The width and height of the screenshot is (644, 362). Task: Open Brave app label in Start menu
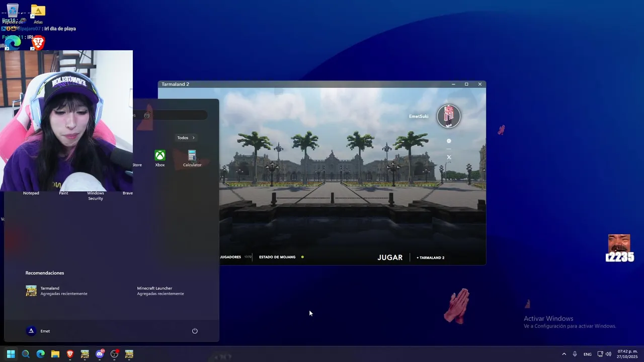128,193
